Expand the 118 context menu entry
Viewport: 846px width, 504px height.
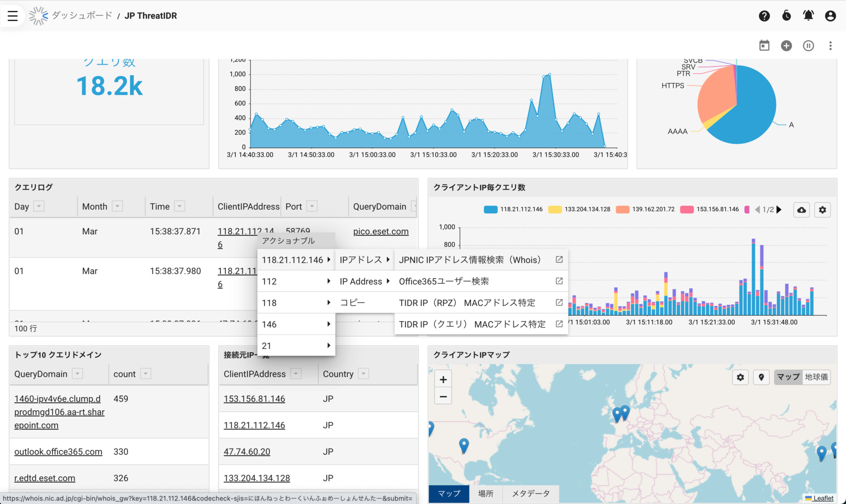click(x=296, y=303)
